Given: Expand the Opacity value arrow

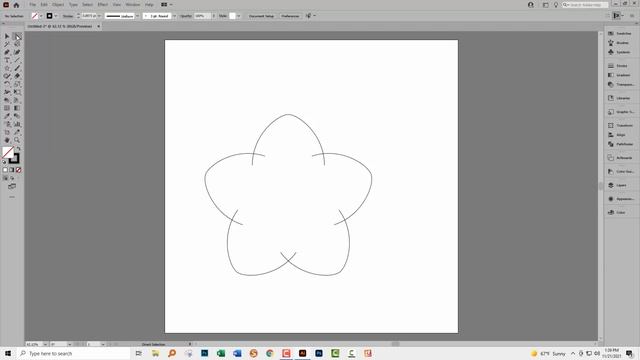Looking at the screenshot, I should [213, 16].
